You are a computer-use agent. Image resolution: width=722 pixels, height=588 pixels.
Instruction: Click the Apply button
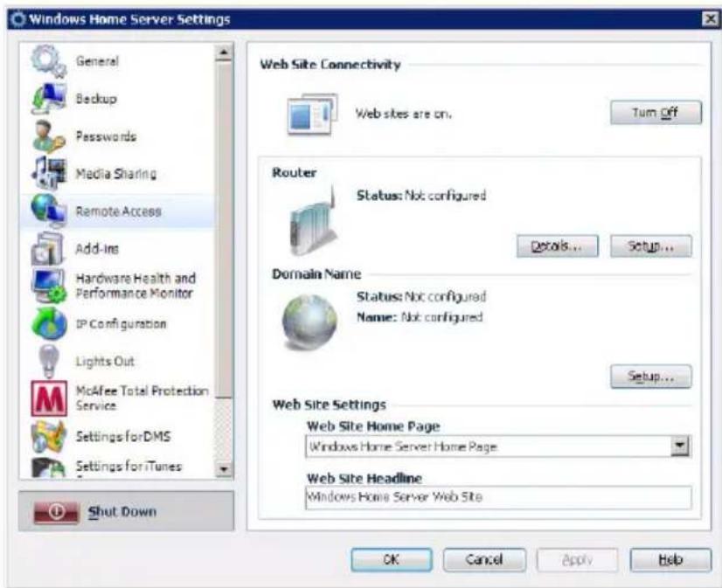click(x=577, y=559)
